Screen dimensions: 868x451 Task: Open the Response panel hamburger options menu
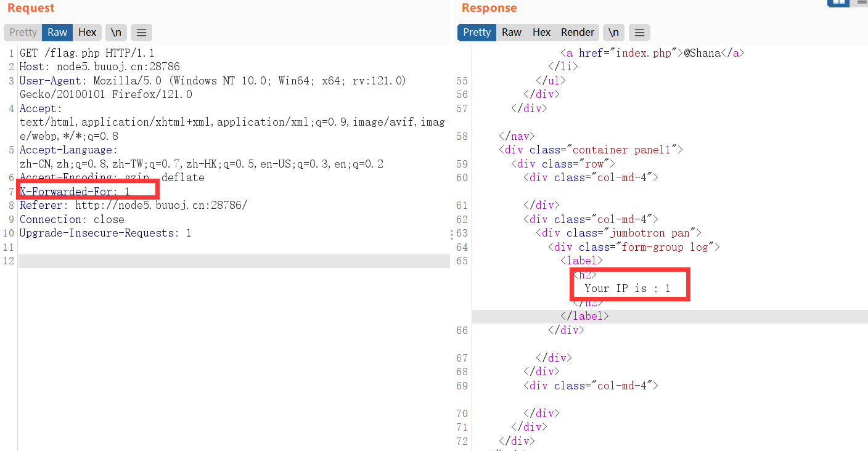point(639,33)
